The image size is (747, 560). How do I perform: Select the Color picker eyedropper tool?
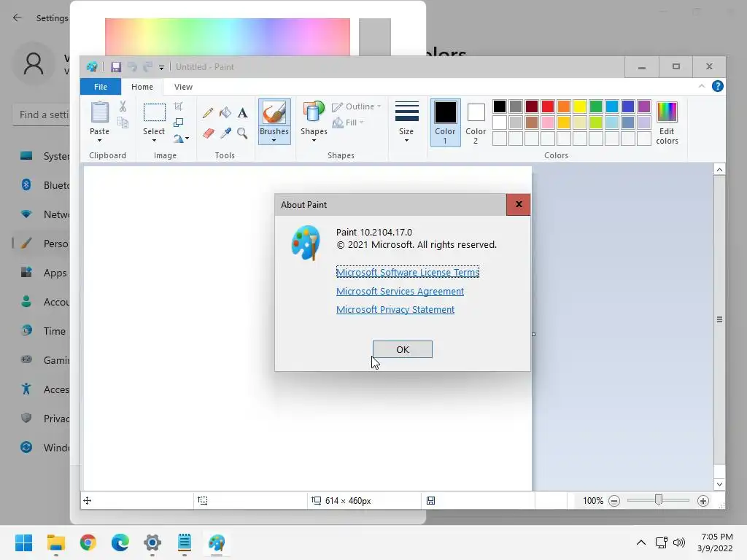(225, 133)
